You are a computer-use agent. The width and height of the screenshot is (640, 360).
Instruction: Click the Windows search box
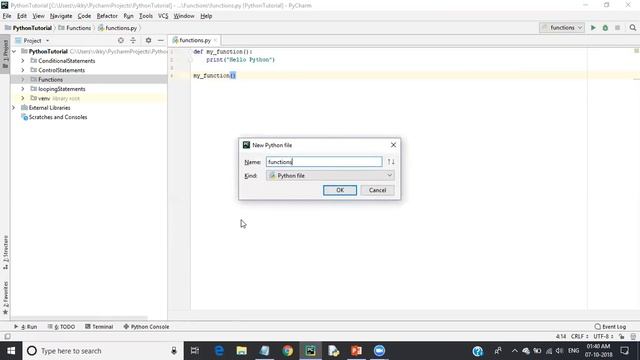(x=102, y=351)
